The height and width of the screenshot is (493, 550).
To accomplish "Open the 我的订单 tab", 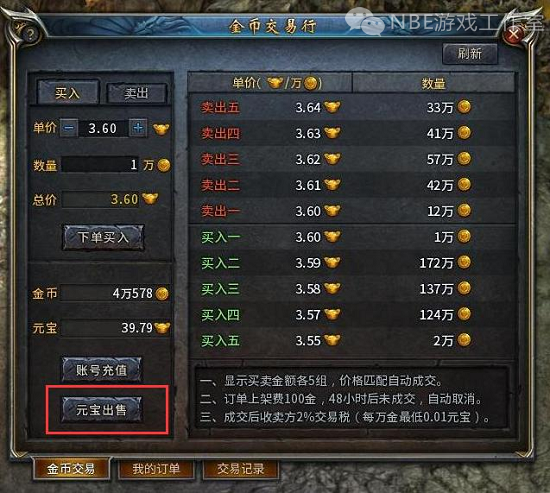I will (156, 469).
